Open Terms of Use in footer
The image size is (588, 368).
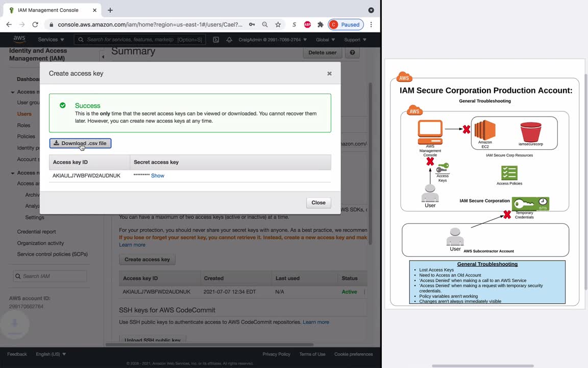[312, 354]
